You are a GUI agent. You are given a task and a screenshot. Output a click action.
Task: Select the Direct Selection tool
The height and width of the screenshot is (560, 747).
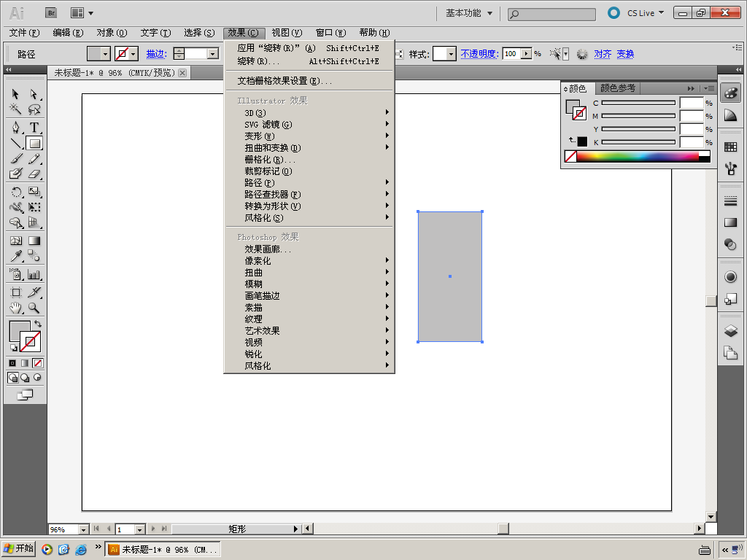tap(34, 94)
